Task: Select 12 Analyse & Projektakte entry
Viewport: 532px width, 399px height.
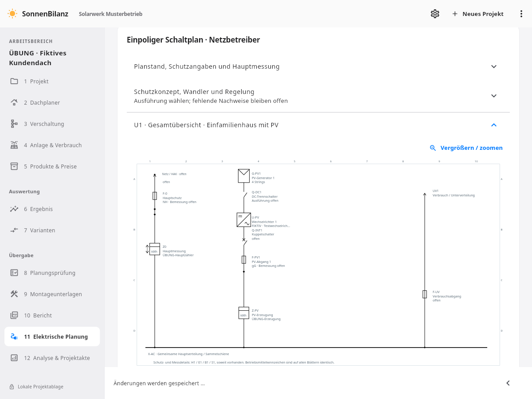Action: point(52,358)
